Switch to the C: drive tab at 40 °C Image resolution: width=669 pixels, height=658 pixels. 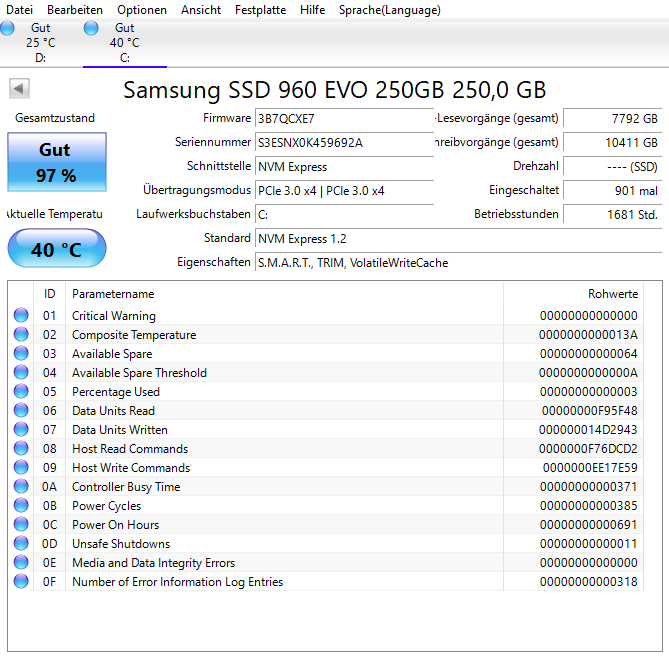125,43
